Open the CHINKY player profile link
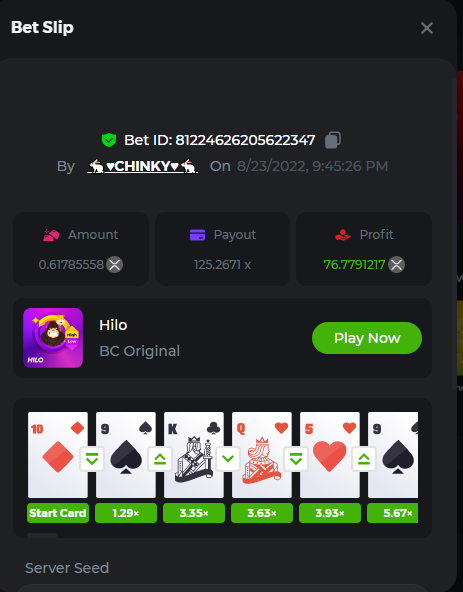463x592 pixels. (x=142, y=166)
